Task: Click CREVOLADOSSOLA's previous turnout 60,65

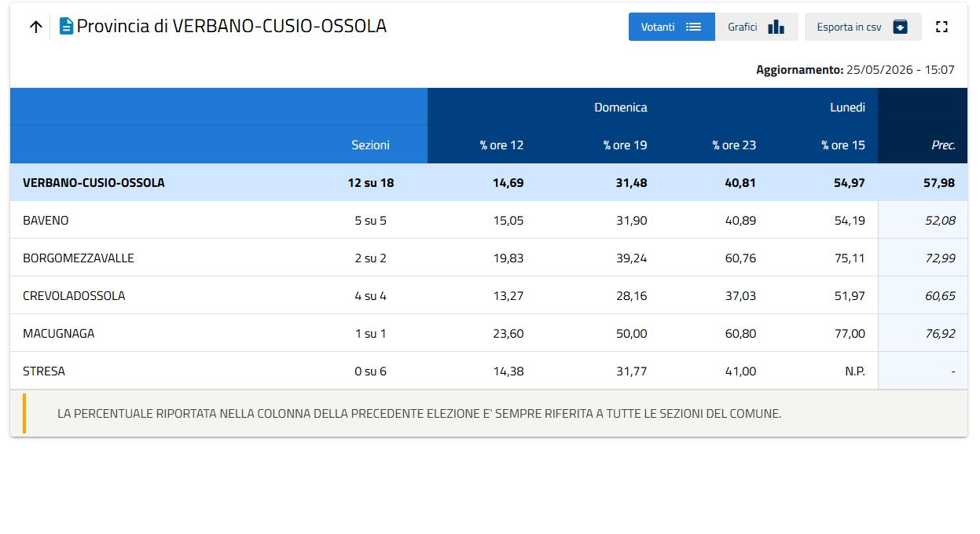Action: tap(941, 296)
